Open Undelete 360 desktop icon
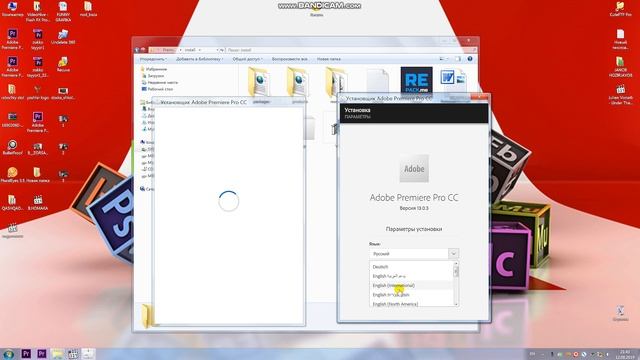640x360 pixels. [x=63, y=37]
